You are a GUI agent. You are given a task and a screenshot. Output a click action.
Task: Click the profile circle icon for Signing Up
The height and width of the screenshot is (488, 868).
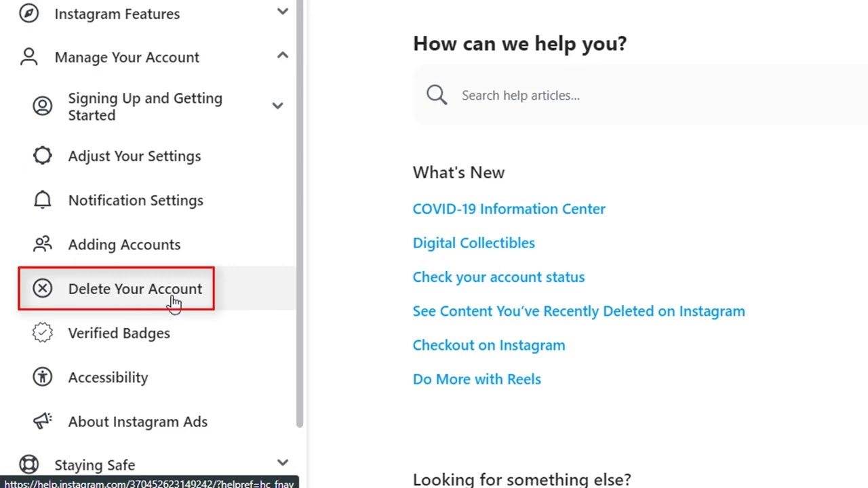42,106
